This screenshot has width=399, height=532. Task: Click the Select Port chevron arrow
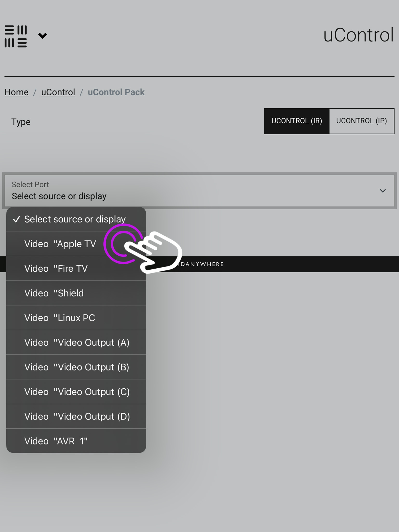tap(383, 191)
